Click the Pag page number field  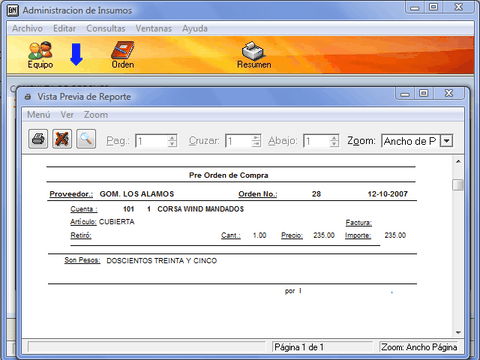pos(152,141)
